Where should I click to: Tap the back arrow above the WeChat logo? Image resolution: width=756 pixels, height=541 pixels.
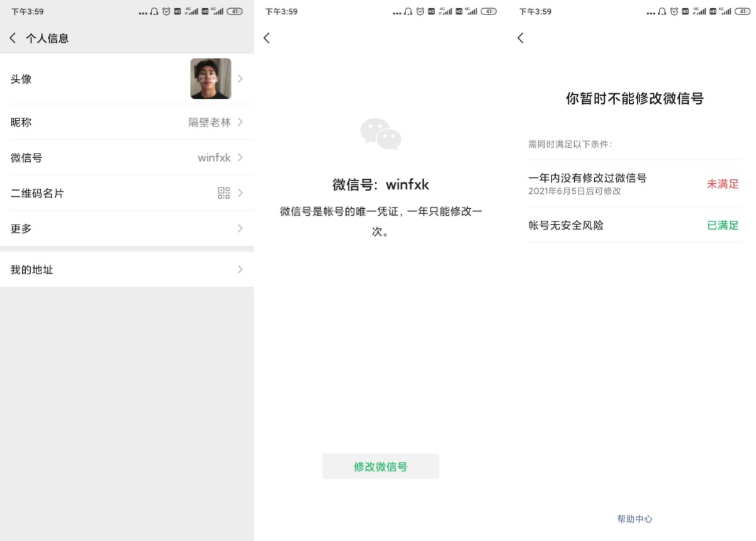266,38
